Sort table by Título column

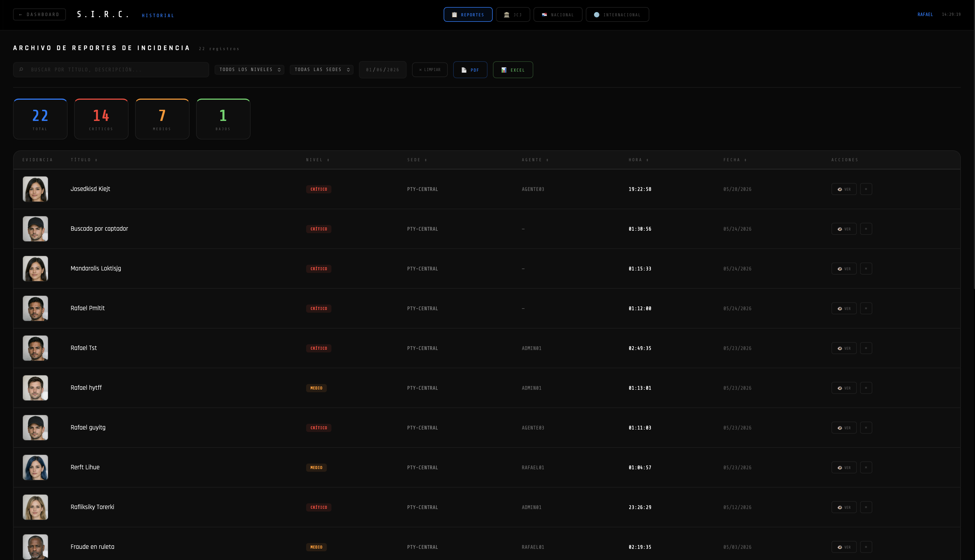coord(84,160)
